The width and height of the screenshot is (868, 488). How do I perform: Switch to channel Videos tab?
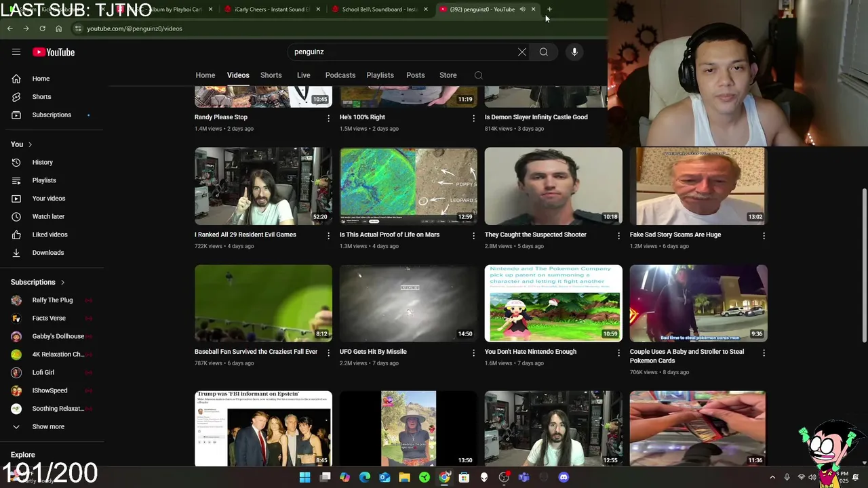pos(238,75)
